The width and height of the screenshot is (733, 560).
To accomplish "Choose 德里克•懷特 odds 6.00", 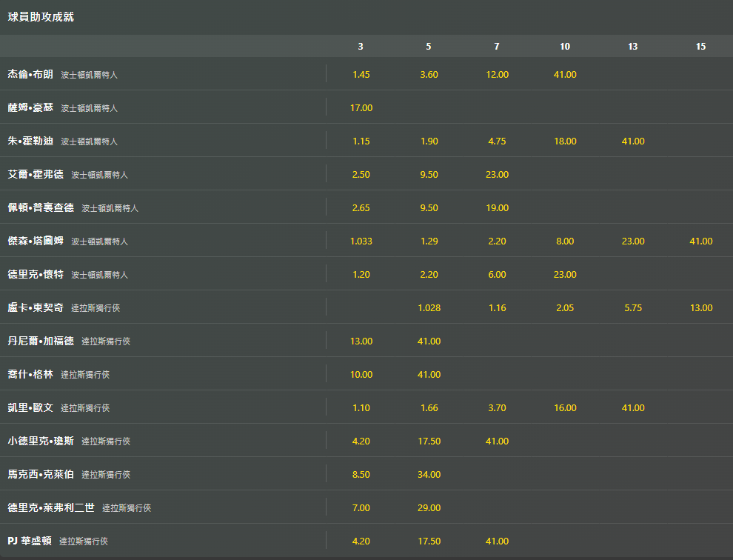I will pos(497,274).
